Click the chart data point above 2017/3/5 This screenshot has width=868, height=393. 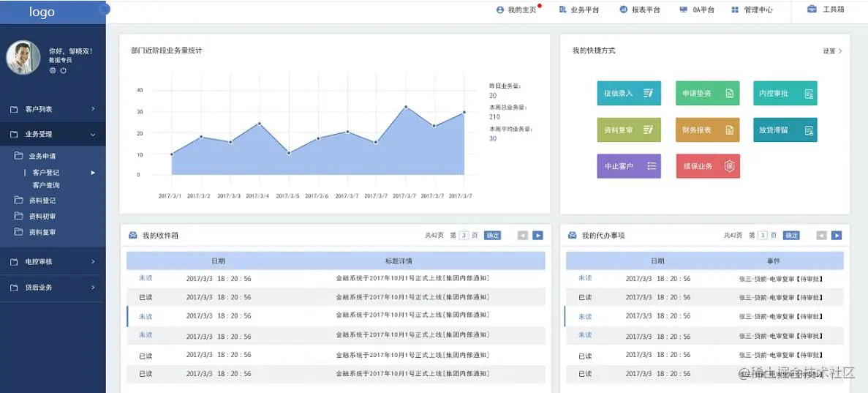click(x=289, y=153)
